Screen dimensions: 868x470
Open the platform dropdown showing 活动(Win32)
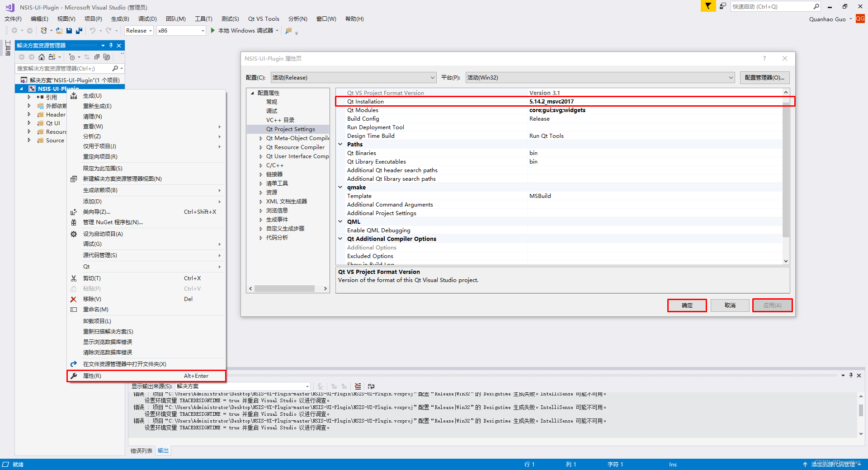coord(600,78)
